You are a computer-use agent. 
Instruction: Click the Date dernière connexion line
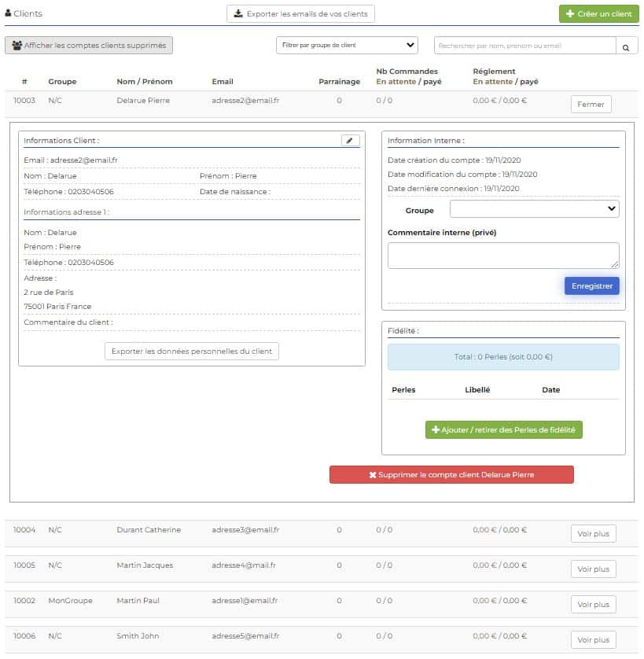click(x=453, y=188)
